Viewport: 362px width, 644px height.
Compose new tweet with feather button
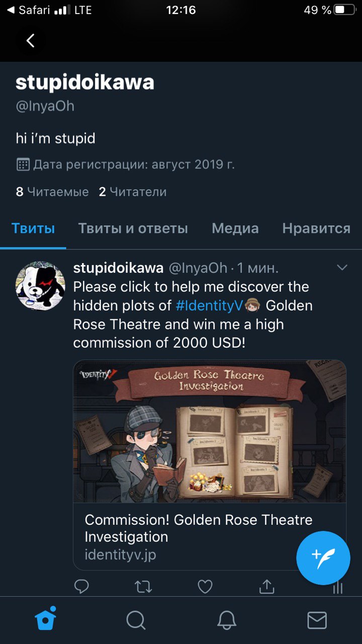pyautogui.click(x=323, y=557)
